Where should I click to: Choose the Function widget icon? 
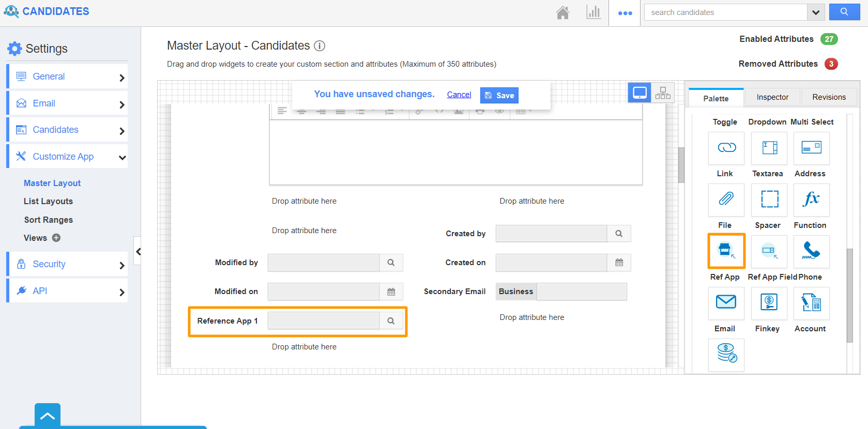pyautogui.click(x=811, y=200)
